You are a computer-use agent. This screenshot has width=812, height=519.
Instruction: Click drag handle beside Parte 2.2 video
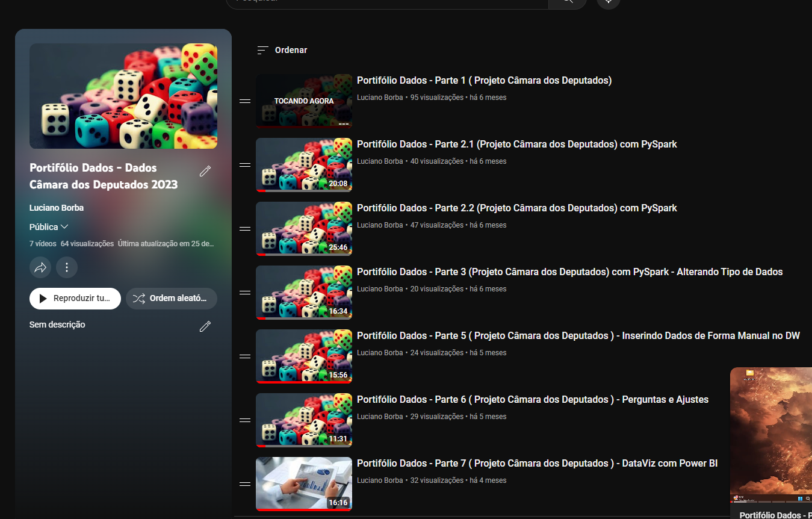click(245, 229)
